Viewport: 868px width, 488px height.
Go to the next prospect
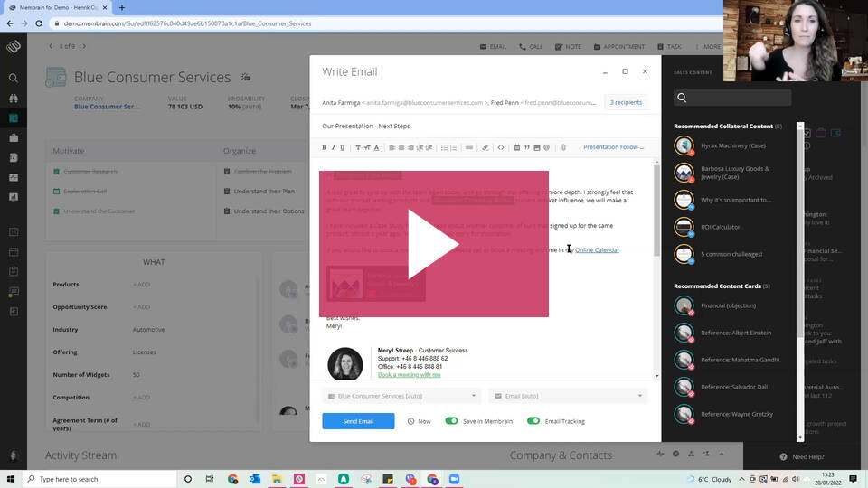coord(84,46)
